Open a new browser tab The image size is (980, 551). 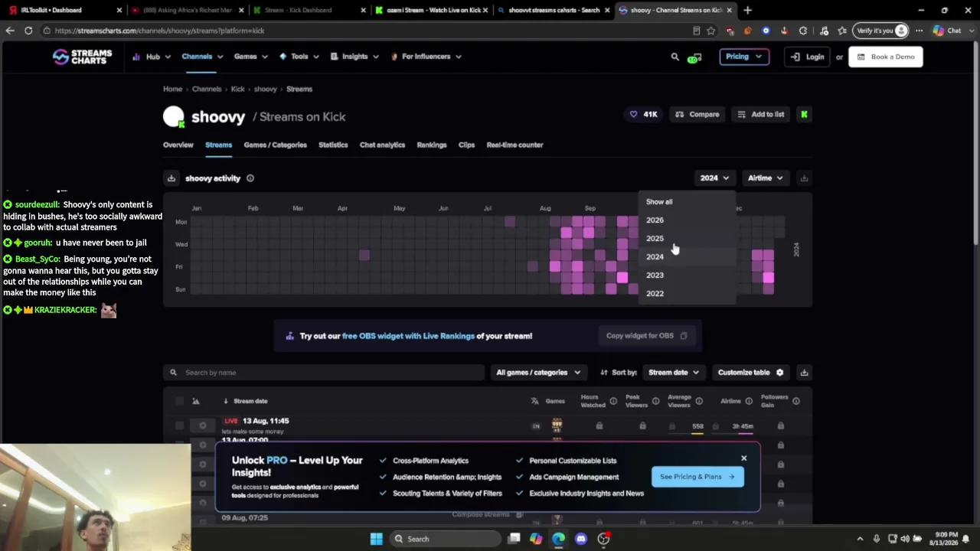(747, 10)
